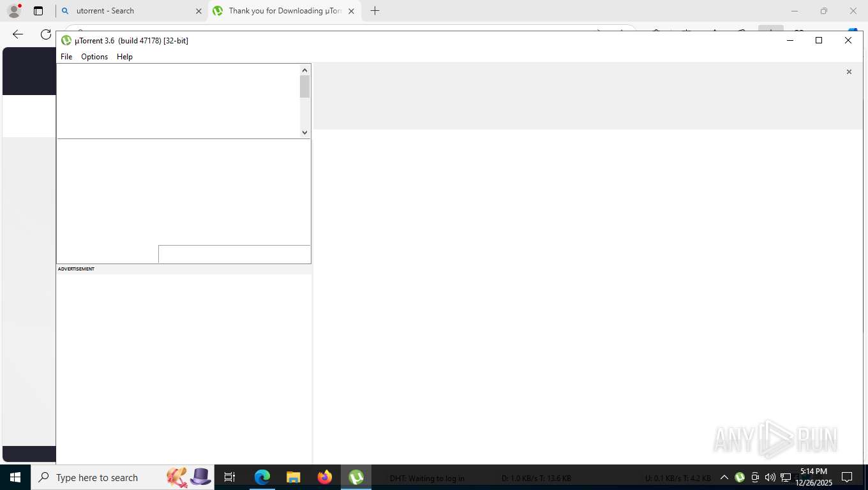868x490 pixels.
Task: Refresh the browser page
Action: pyautogui.click(x=45, y=34)
